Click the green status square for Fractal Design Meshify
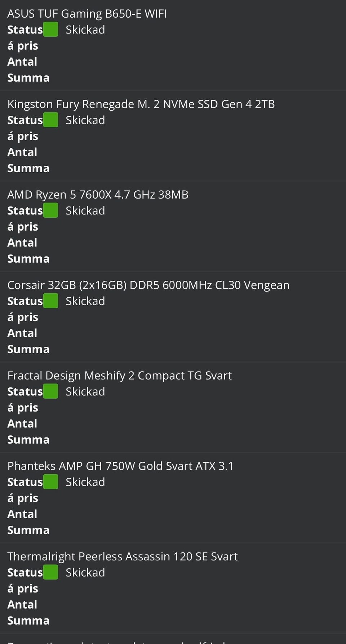Image resolution: width=346 pixels, height=644 pixels. (51, 391)
